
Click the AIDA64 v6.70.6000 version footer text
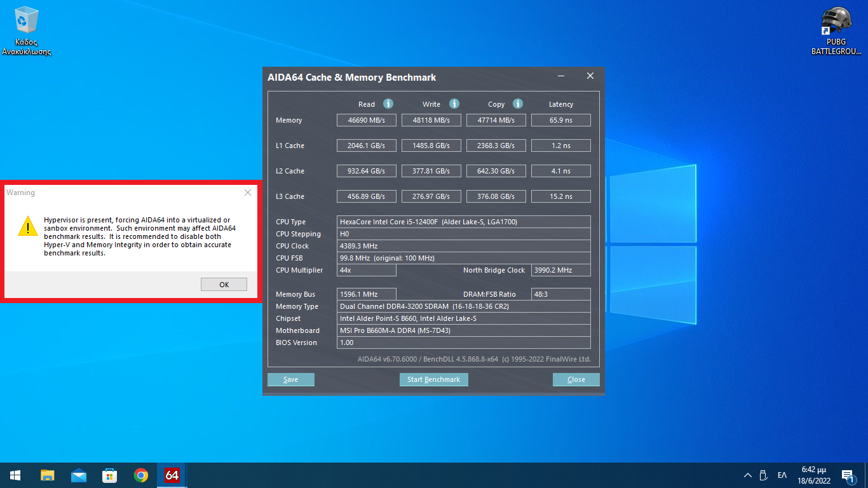[474, 359]
